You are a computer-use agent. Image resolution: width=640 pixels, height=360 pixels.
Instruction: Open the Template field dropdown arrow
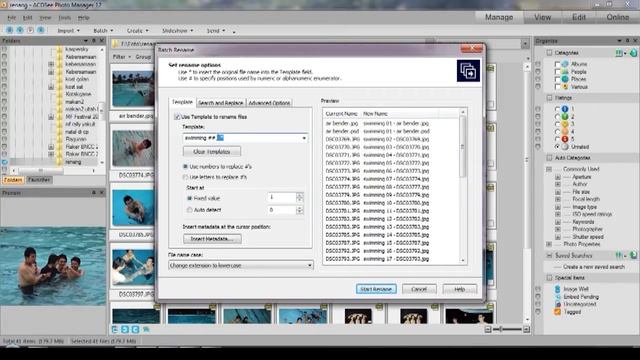click(304, 138)
